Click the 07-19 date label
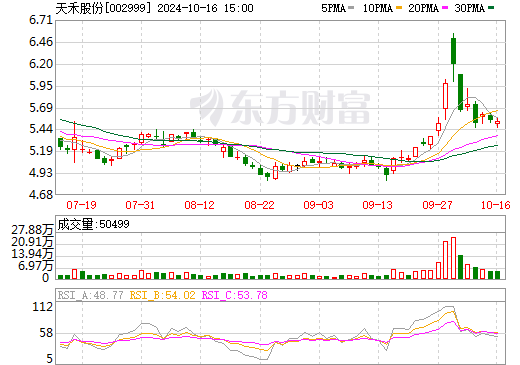This screenshot has width=520, height=365. point(81,205)
